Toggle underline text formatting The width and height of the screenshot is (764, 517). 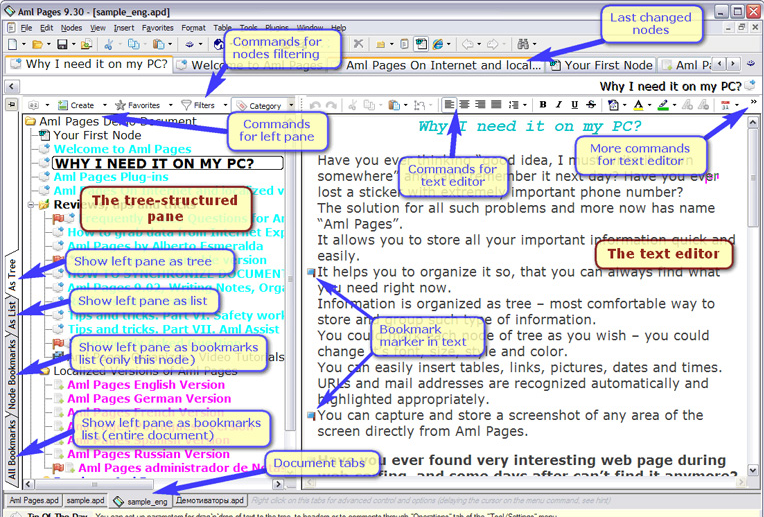(574, 105)
